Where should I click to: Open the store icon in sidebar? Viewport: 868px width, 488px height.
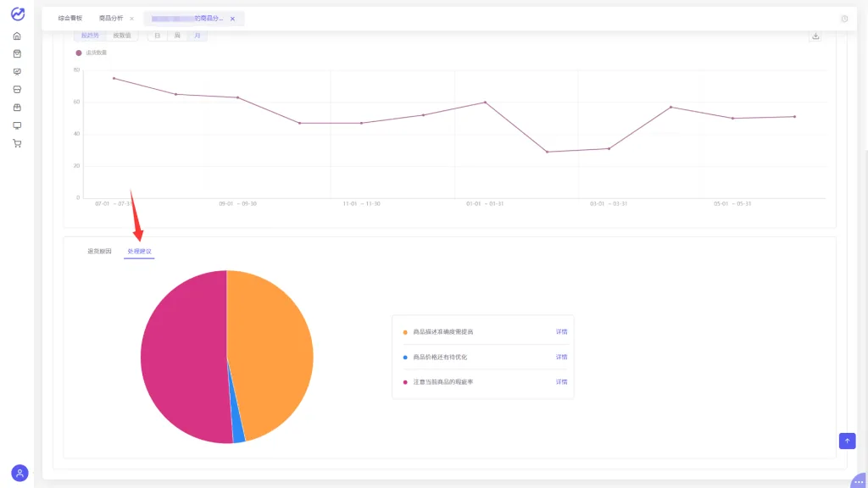pos(17,90)
